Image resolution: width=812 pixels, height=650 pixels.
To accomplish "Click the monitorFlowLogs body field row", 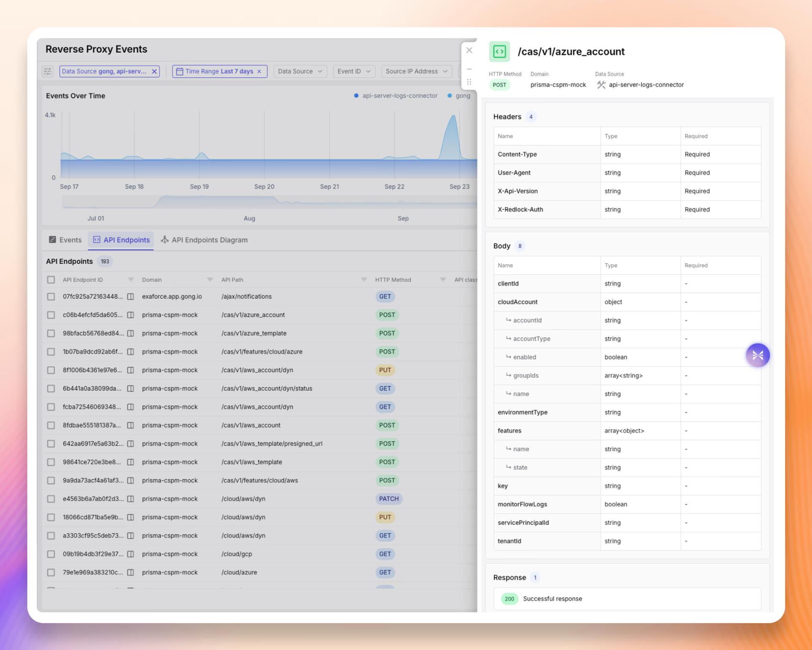I will click(x=627, y=504).
